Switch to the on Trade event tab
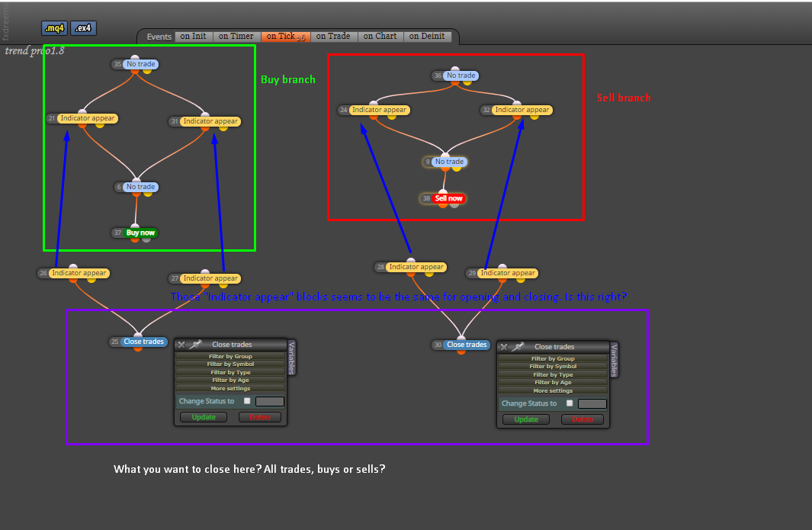This screenshot has width=812, height=530. pyautogui.click(x=333, y=37)
